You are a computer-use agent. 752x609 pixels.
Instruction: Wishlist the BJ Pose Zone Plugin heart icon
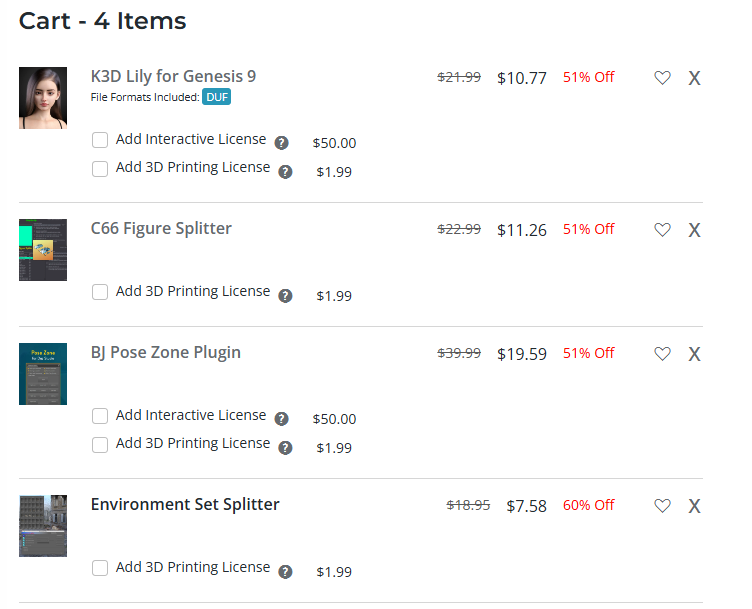pos(662,354)
